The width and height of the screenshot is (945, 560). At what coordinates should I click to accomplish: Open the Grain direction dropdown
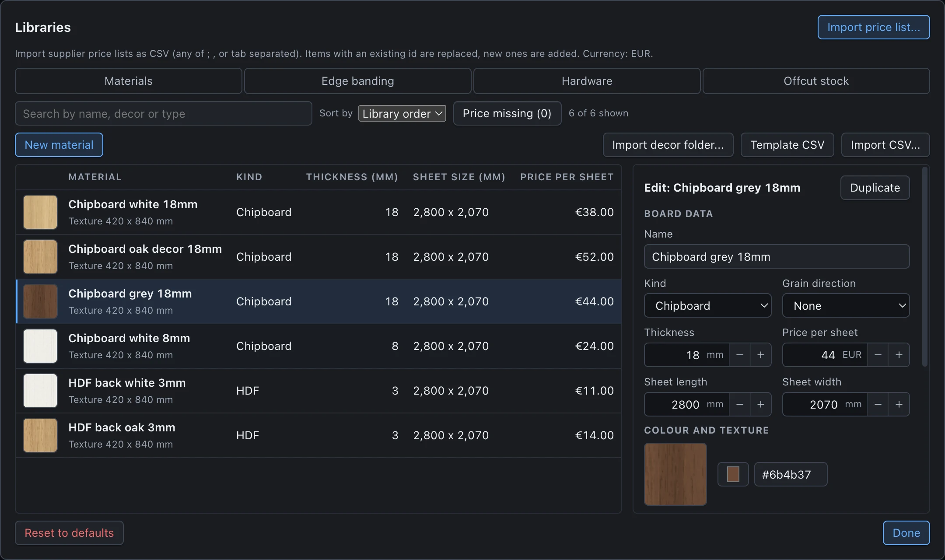tap(846, 305)
